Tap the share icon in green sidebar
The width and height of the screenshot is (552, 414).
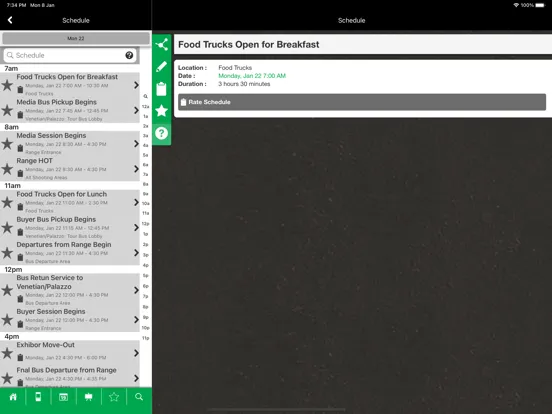(162, 45)
